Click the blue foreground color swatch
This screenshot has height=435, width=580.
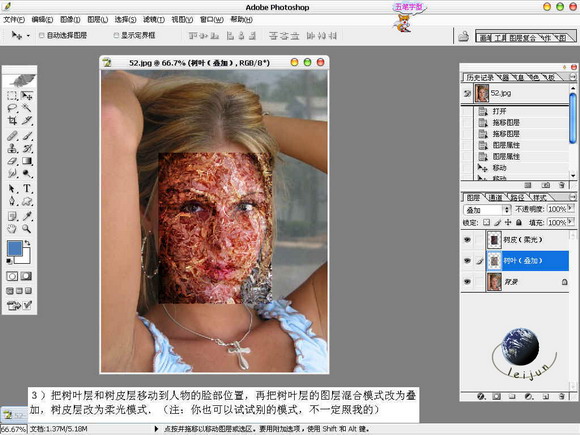pos(15,248)
